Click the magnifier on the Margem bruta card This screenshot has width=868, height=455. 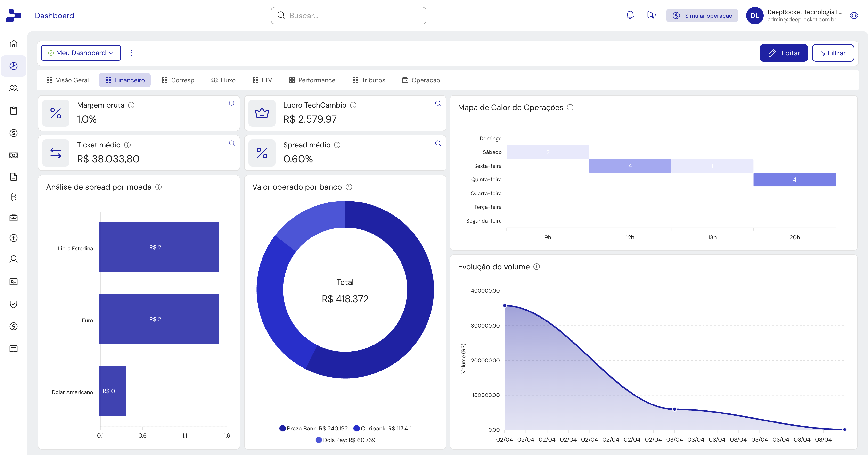[232, 103]
